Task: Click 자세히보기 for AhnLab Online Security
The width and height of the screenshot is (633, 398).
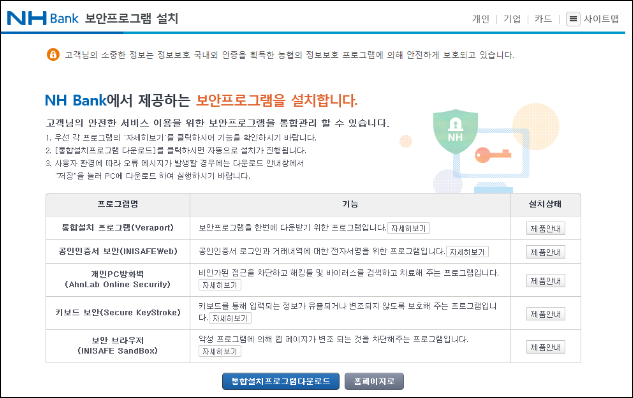Action: coord(219,285)
